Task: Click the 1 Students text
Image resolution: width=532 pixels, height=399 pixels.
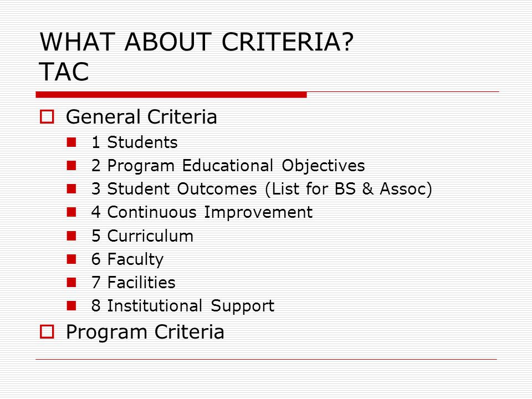Action: tap(134, 142)
